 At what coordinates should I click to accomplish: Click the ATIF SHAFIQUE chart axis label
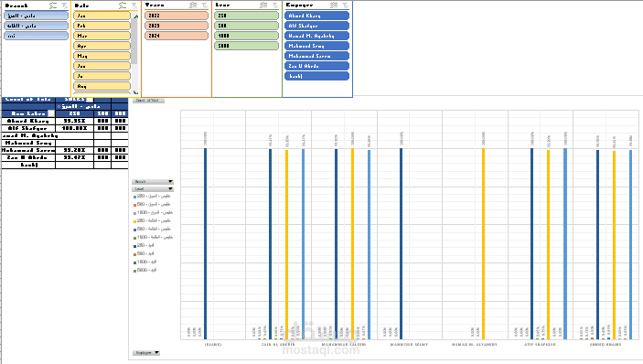(540, 344)
